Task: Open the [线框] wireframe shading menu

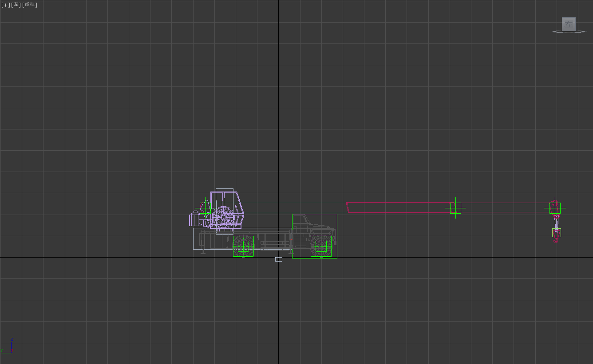Action: tap(30, 5)
